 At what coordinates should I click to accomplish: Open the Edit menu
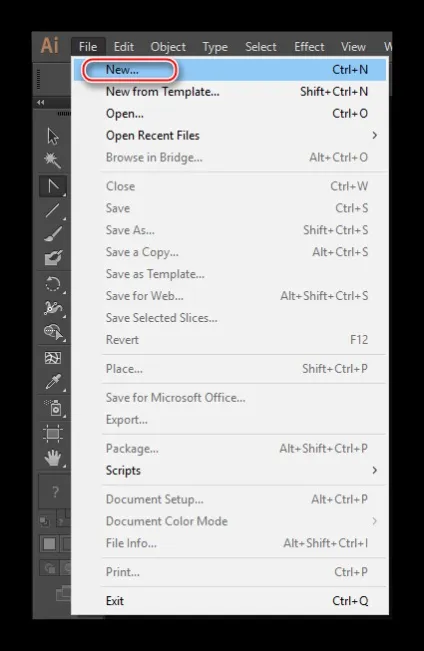(x=124, y=46)
